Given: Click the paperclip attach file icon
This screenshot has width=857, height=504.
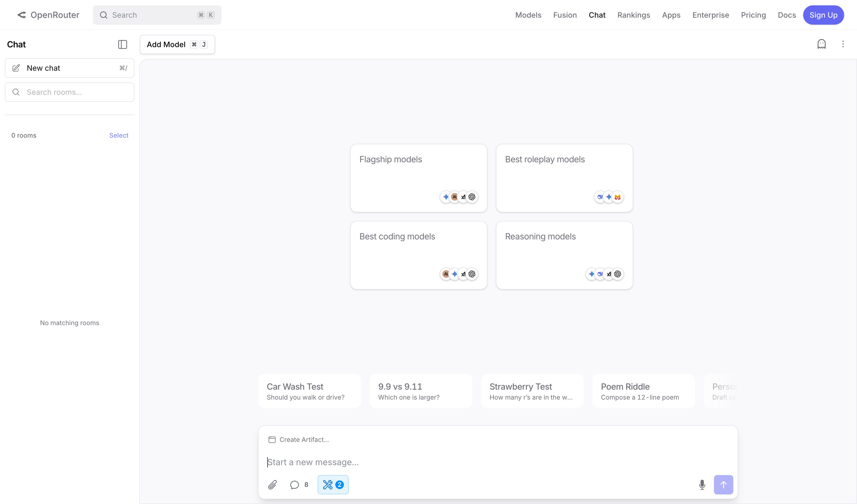Looking at the screenshot, I should (272, 485).
